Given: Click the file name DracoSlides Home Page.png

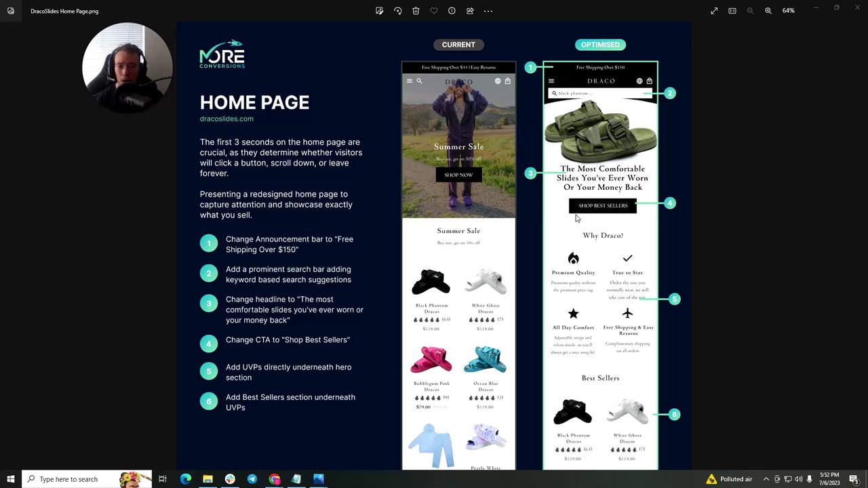Looking at the screenshot, I should click(64, 12).
